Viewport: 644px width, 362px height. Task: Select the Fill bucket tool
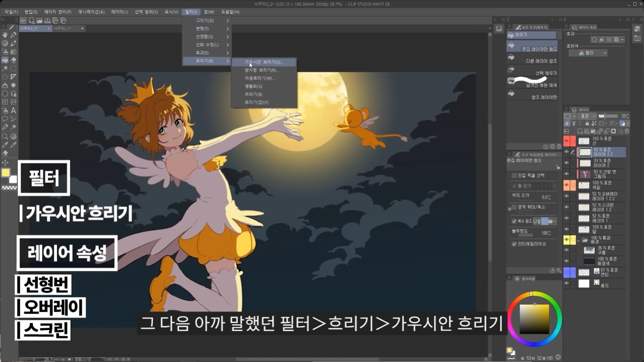point(5,61)
